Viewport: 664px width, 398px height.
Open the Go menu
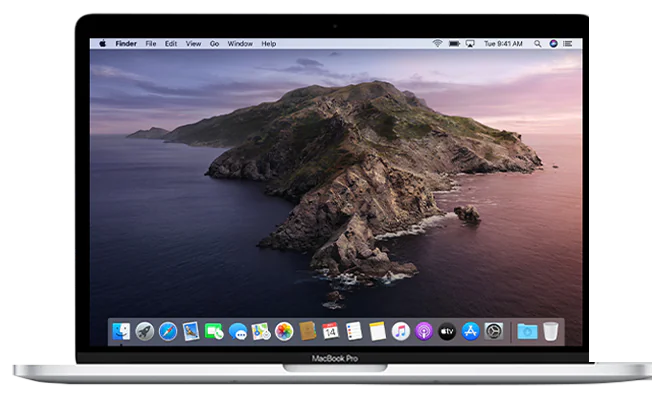click(x=214, y=44)
